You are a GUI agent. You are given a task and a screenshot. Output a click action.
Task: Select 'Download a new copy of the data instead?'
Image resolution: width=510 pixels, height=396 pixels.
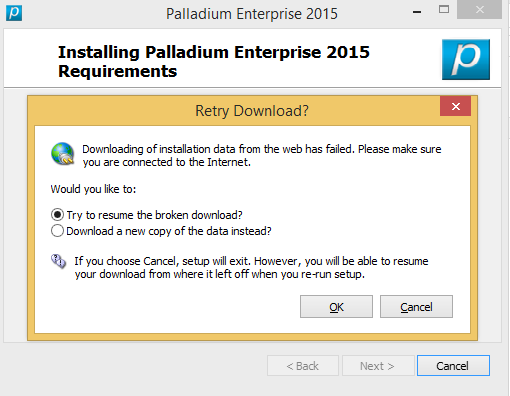[x=161, y=231]
